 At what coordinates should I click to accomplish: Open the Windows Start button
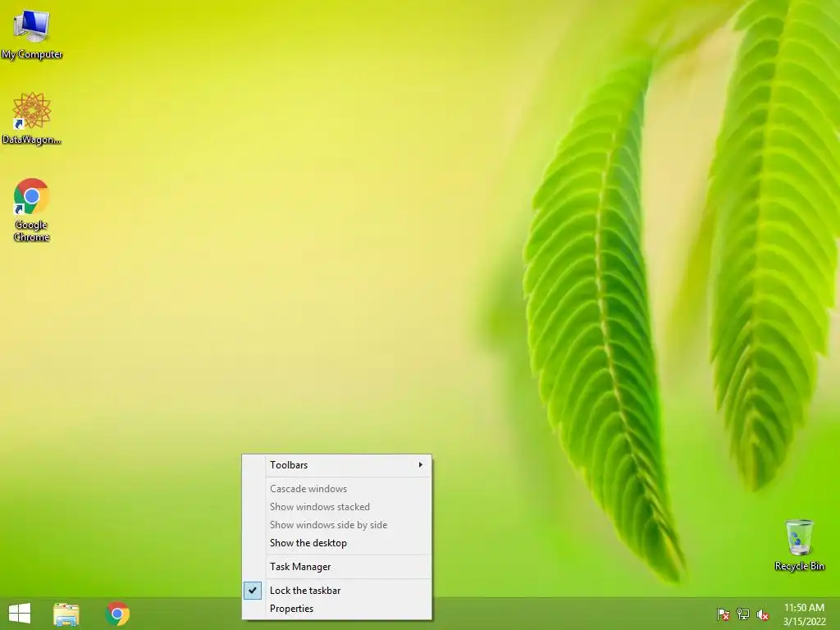point(20,614)
